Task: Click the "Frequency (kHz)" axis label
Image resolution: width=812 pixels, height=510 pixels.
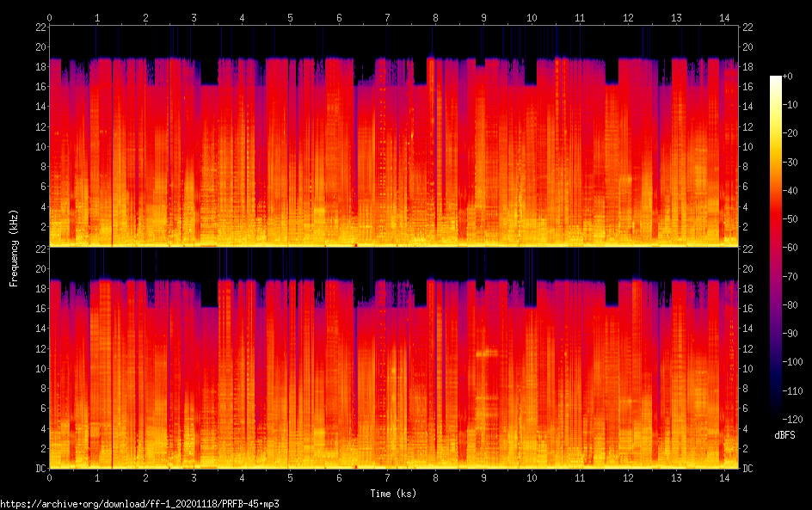Action: pos(14,249)
